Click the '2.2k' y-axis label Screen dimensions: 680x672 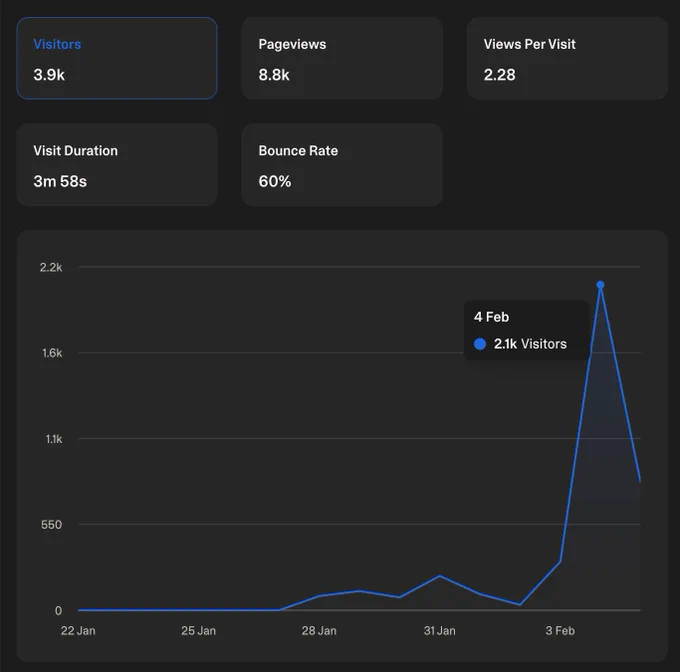click(x=51, y=267)
